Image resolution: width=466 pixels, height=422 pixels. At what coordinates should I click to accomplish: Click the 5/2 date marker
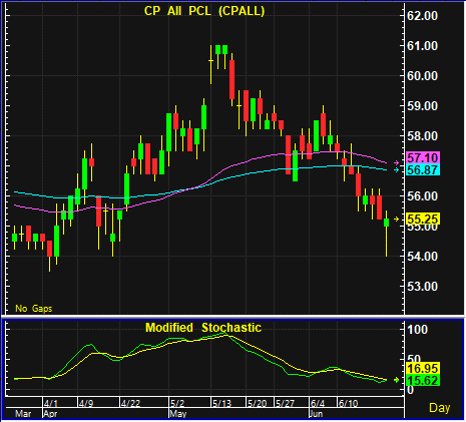coord(177,403)
